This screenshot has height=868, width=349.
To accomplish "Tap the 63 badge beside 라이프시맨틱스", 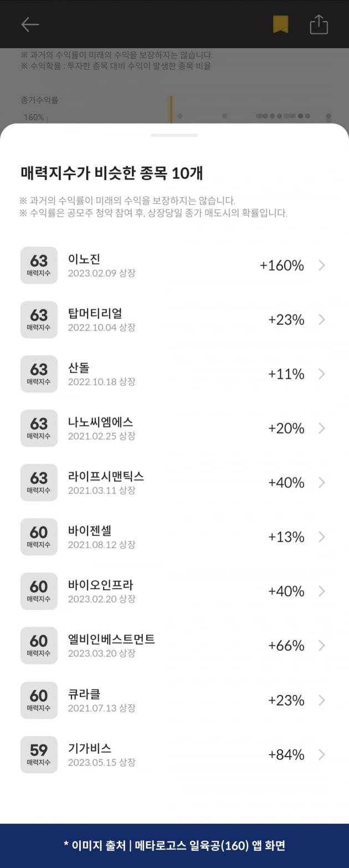I will tap(39, 483).
